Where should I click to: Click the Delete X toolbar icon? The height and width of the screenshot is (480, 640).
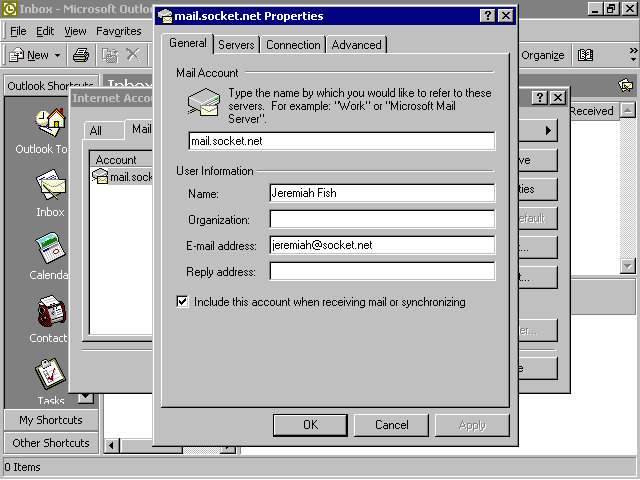[133, 54]
